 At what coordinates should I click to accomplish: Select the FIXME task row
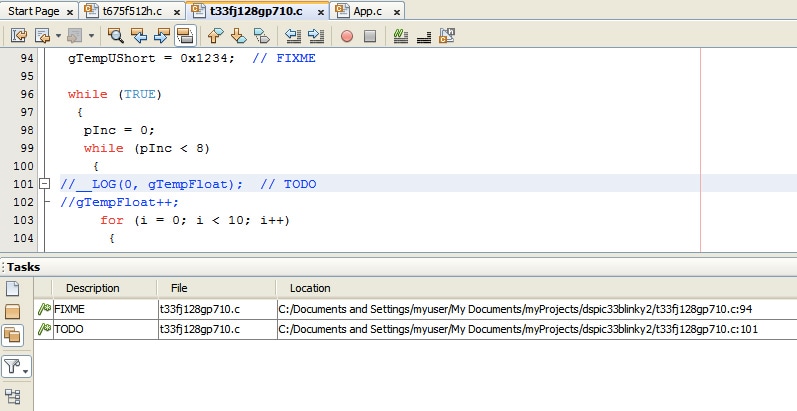(415, 309)
